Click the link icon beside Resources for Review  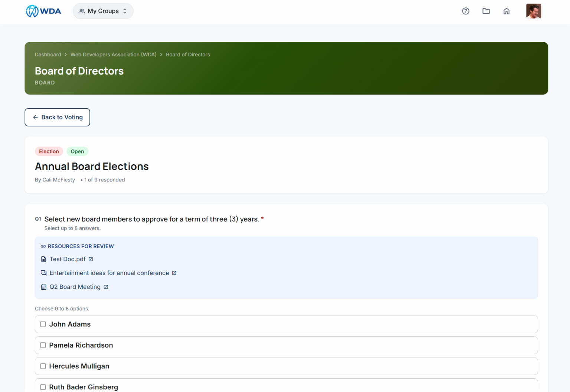click(43, 246)
